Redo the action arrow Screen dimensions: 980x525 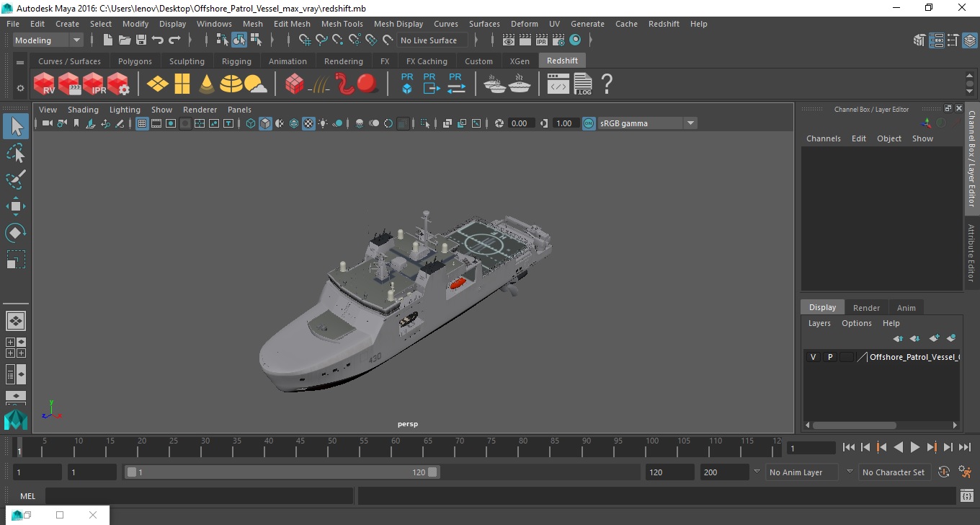click(x=174, y=40)
